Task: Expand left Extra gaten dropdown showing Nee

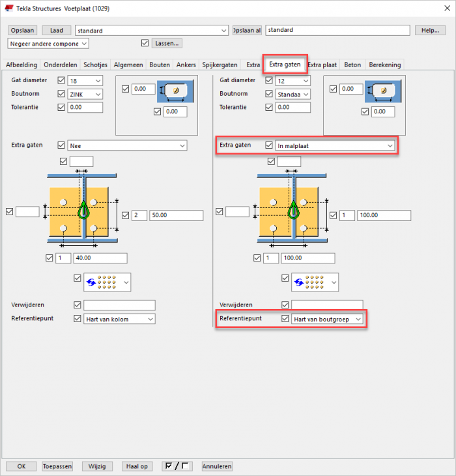Action: pyautogui.click(x=127, y=145)
